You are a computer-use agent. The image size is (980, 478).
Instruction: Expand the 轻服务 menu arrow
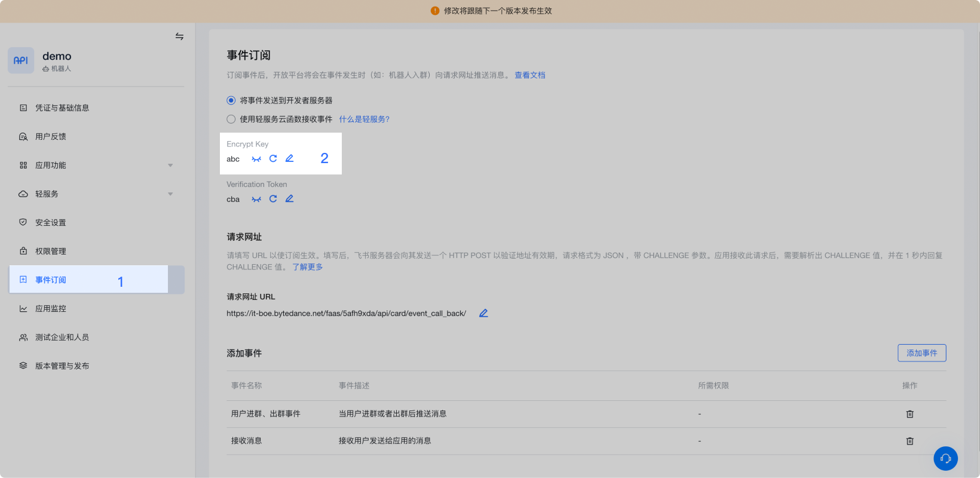(170, 194)
